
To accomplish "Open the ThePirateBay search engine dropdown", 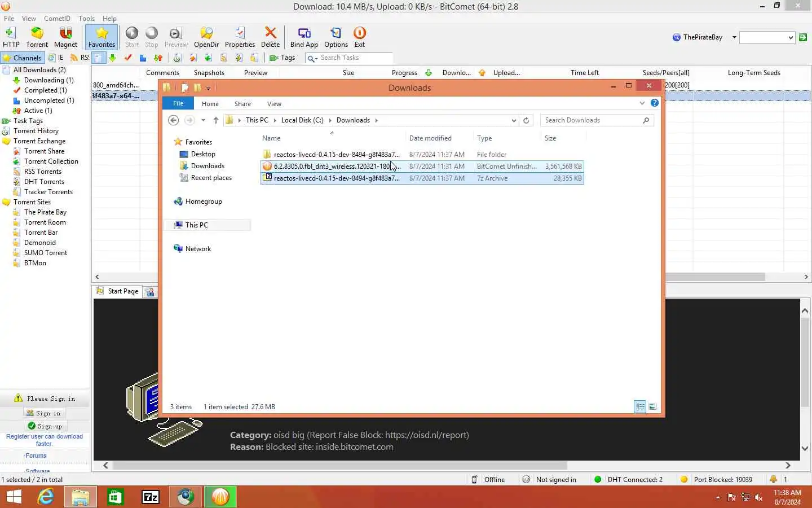I will click(x=734, y=37).
